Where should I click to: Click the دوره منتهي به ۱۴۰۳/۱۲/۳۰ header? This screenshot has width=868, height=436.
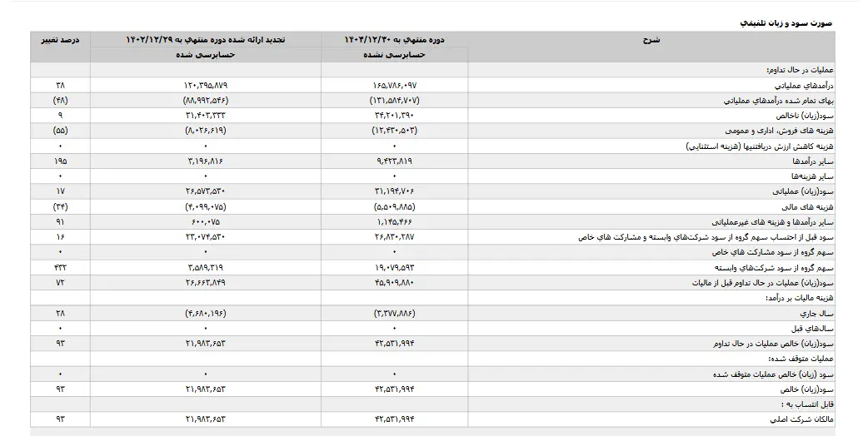(394, 40)
